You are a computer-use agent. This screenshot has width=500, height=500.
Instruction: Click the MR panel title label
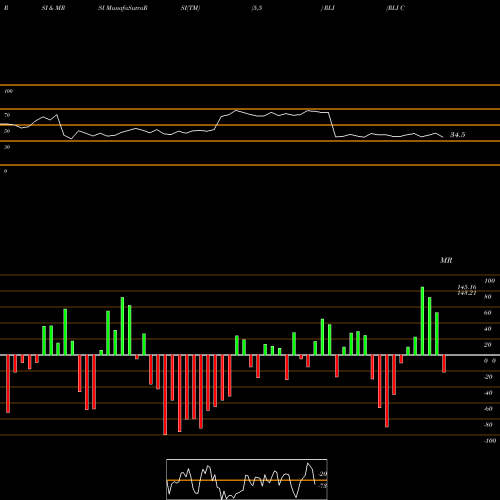(x=446, y=260)
